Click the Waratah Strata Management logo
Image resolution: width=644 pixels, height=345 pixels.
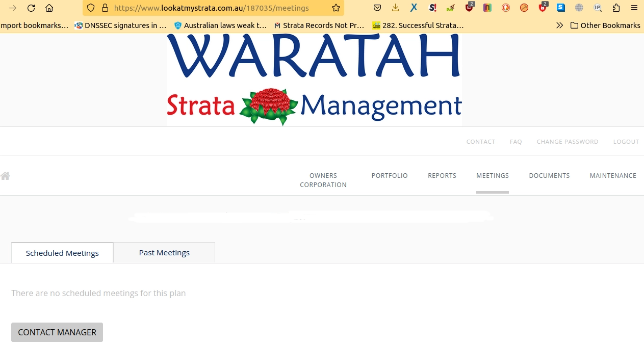(x=314, y=79)
